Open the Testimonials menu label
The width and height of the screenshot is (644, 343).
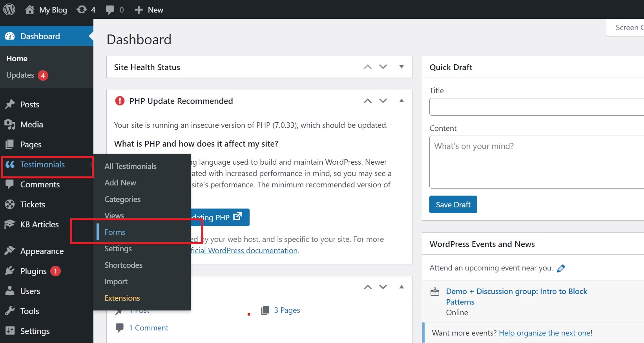pyautogui.click(x=42, y=165)
